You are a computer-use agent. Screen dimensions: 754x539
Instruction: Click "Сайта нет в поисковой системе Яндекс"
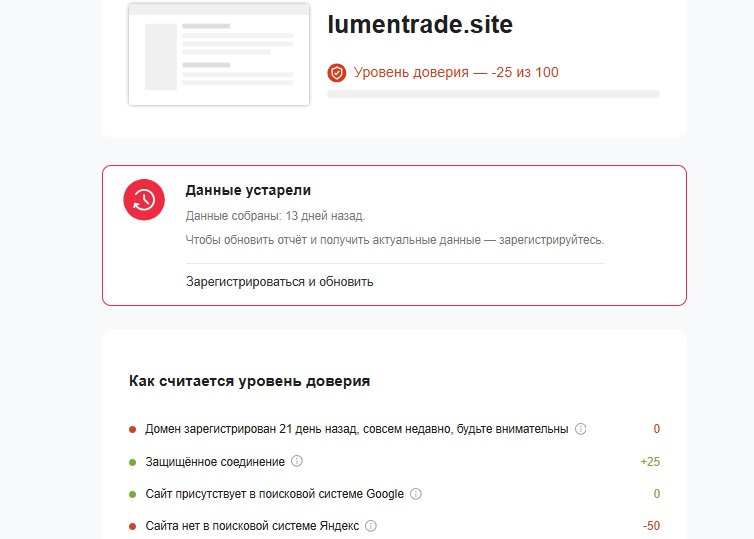(x=252, y=526)
